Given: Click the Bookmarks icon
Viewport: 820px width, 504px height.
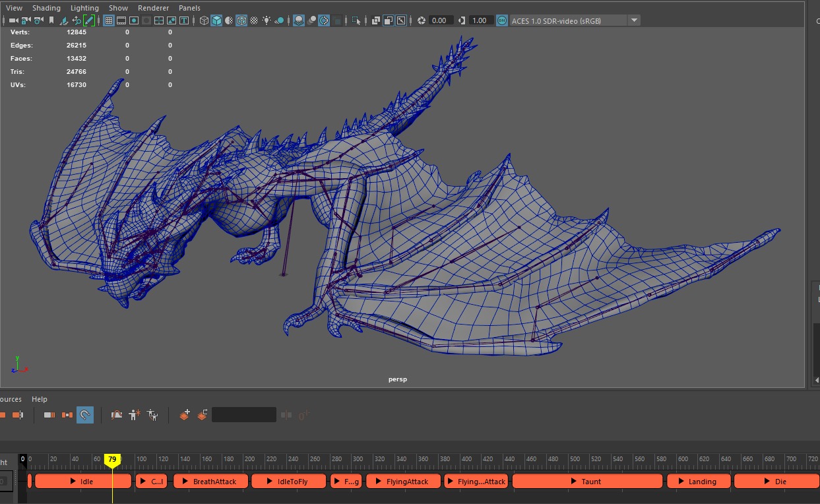Looking at the screenshot, I should (x=51, y=20).
